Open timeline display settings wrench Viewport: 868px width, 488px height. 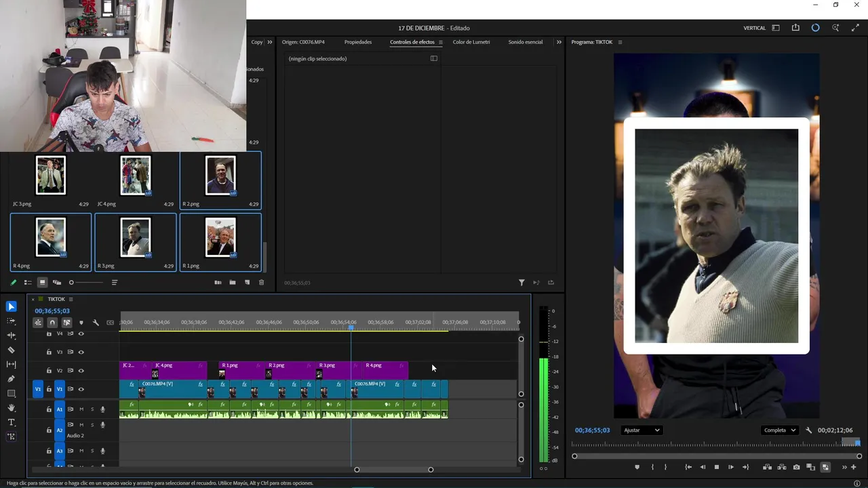pos(96,323)
